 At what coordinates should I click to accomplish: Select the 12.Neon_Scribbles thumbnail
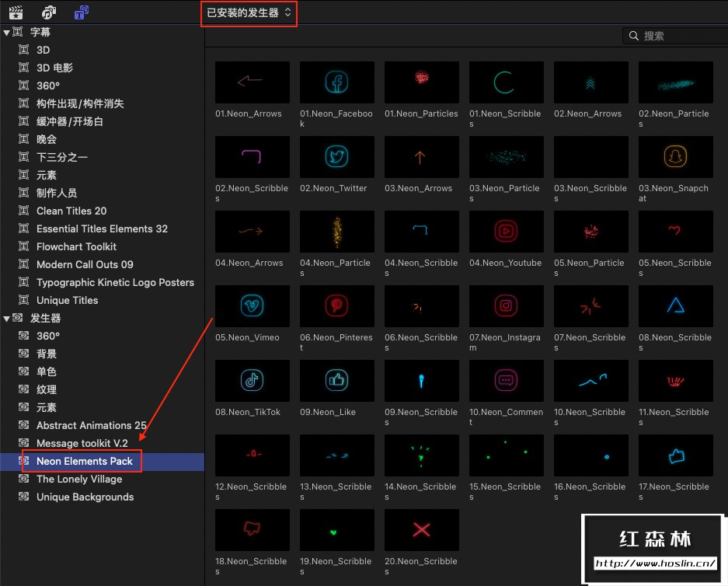(252, 455)
